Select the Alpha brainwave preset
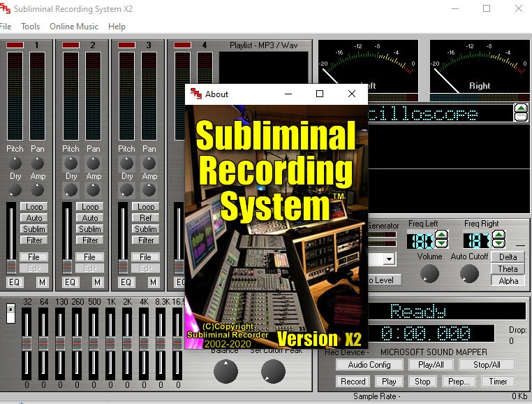The height and width of the screenshot is (404, 532). point(508,281)
